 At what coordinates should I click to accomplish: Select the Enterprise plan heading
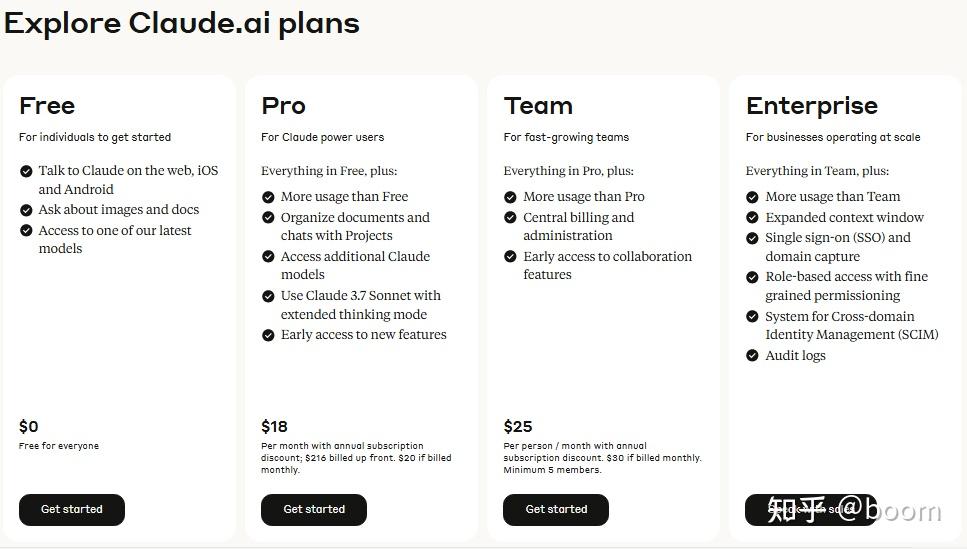click(x=811, y=106)
